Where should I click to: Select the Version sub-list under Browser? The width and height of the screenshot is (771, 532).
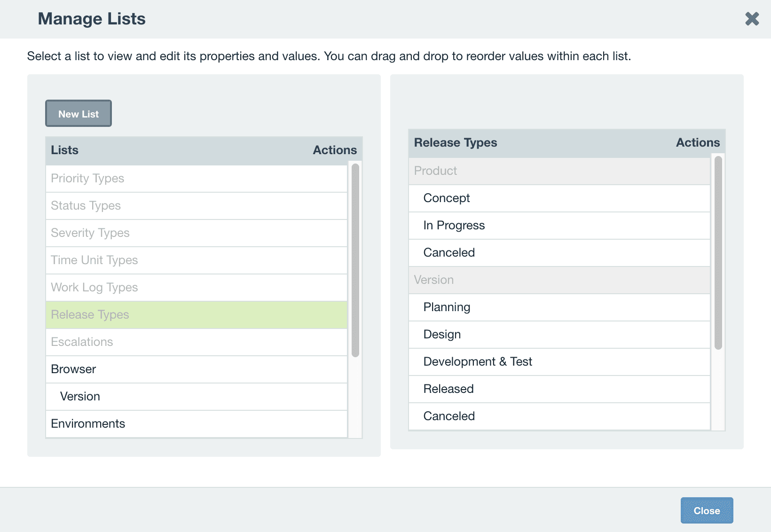coord(197,397)
